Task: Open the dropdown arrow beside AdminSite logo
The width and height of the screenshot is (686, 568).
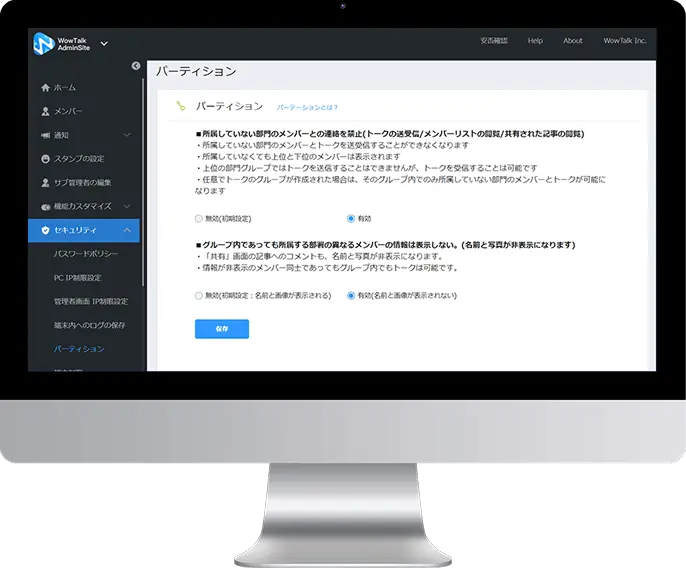Action: click(104, 44)
